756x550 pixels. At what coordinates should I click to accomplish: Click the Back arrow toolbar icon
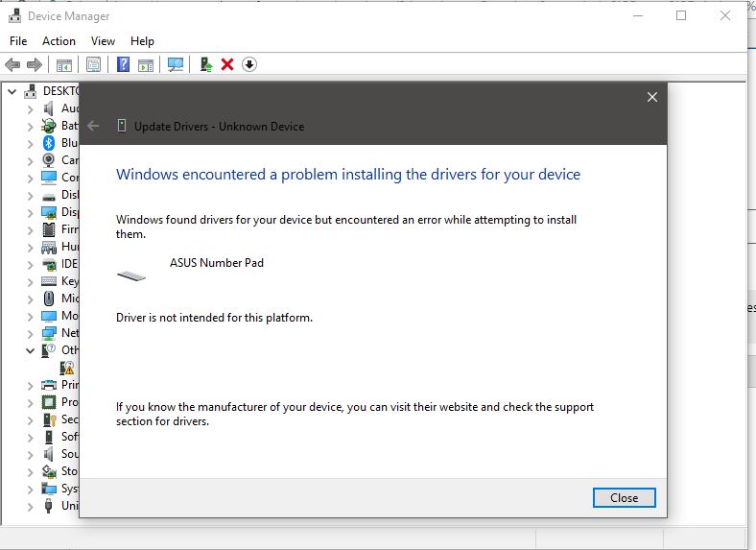click(x=12, y=64)
